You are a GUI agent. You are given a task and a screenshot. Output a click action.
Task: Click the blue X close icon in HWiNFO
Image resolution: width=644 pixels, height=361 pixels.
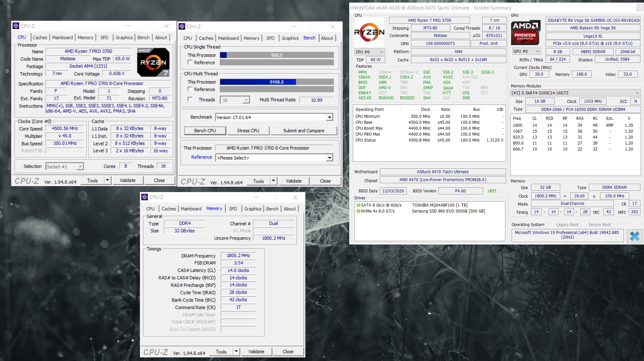tap(634, 236)
